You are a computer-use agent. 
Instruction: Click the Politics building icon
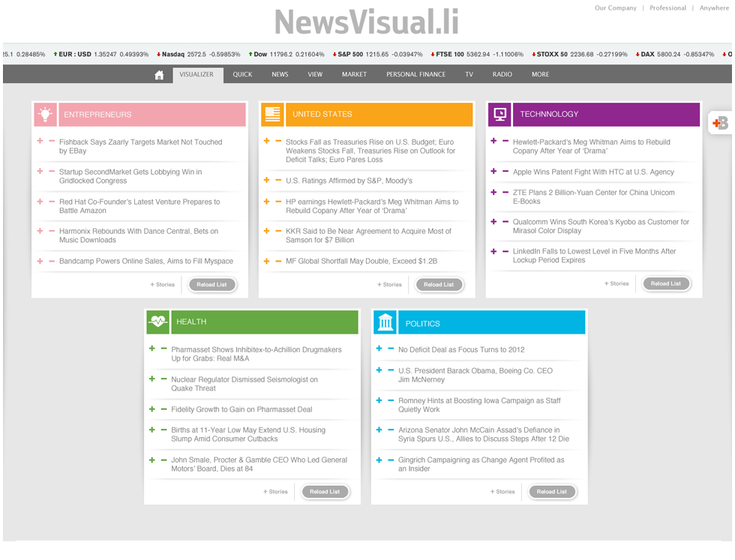tap(385, 323)
